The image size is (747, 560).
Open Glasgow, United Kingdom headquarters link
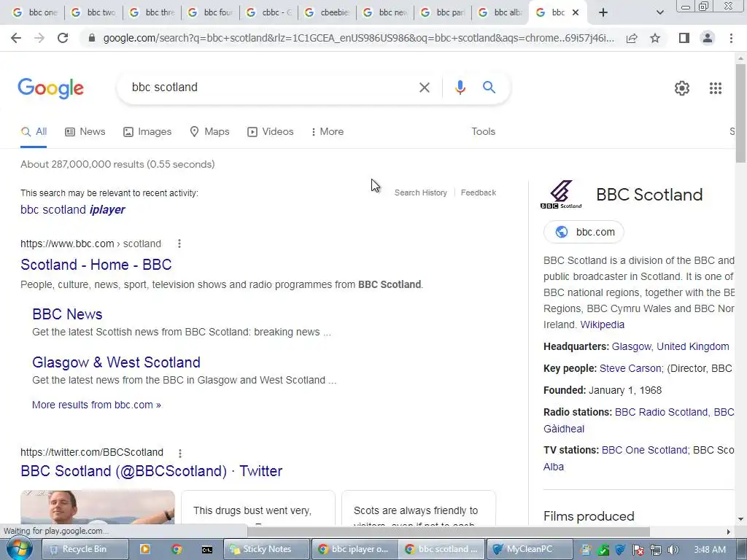point(670,346)
